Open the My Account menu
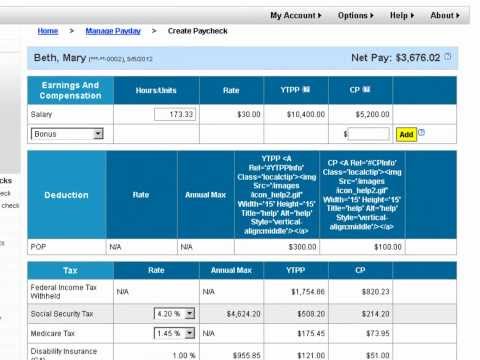Viewport: 480px width, 360px height. (296, 15)
